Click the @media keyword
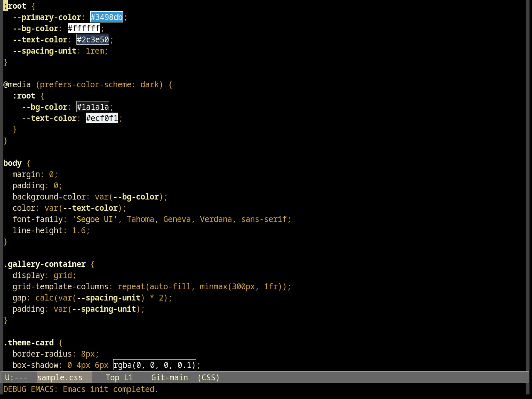This screenshot has height=399, width=532. coord(17,84)
